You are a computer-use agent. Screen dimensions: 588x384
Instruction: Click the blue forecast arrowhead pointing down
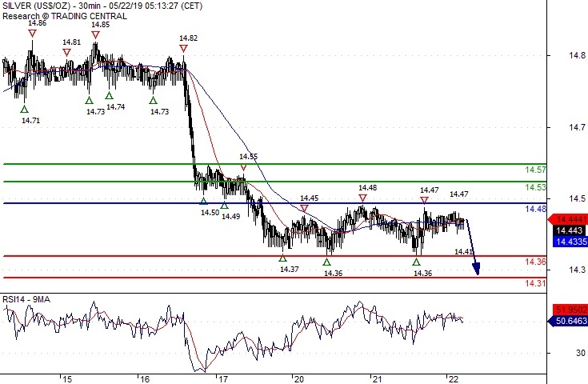[476, 269]
